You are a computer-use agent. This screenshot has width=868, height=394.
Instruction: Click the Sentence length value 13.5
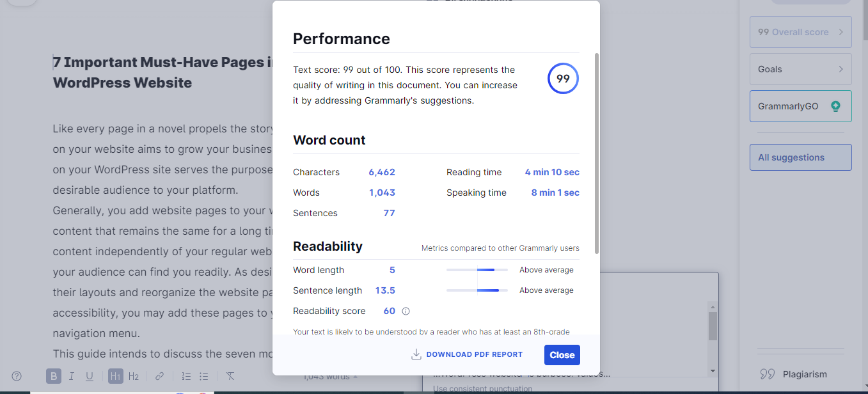pos(385,290)
